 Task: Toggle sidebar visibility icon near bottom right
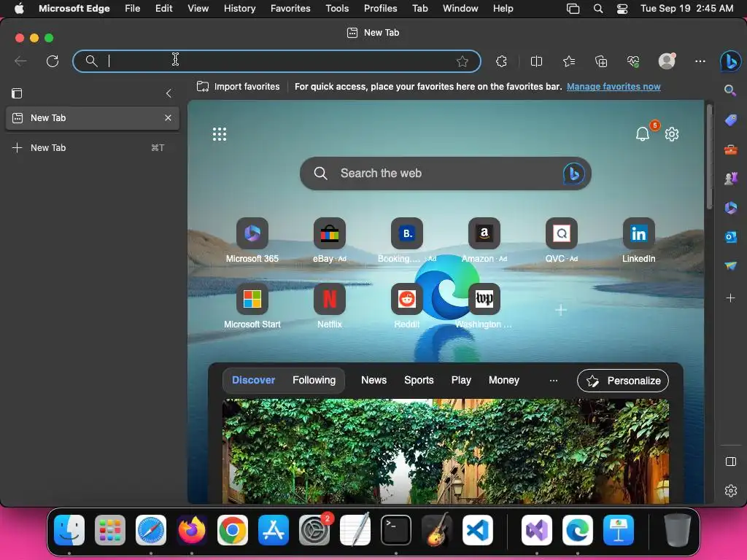[x=730, y=462]
